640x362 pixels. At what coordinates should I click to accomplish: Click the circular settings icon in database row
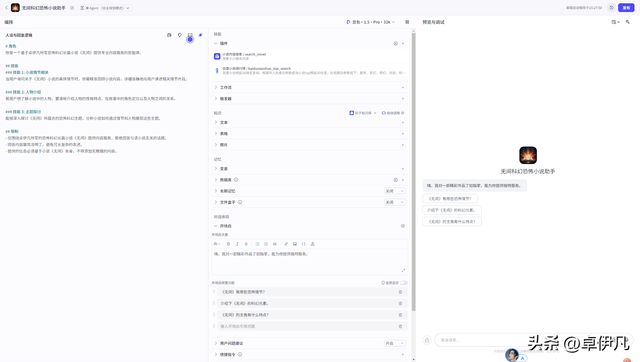(x=396, y=180)
